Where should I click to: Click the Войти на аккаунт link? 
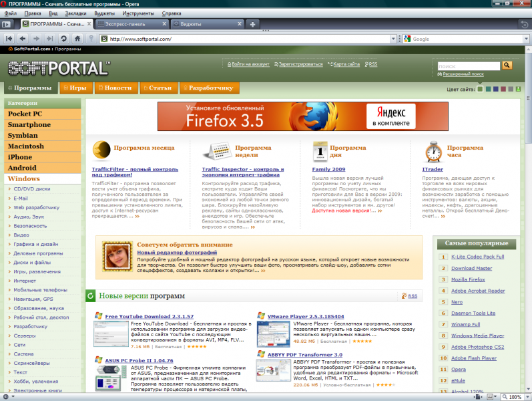point(250,64)
